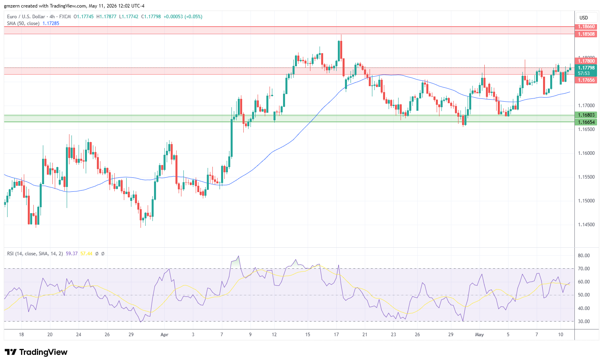Screen dimensions: 603x364
Task: Click the RSI moving average value 57.44
Action: (x=86, y=253)
